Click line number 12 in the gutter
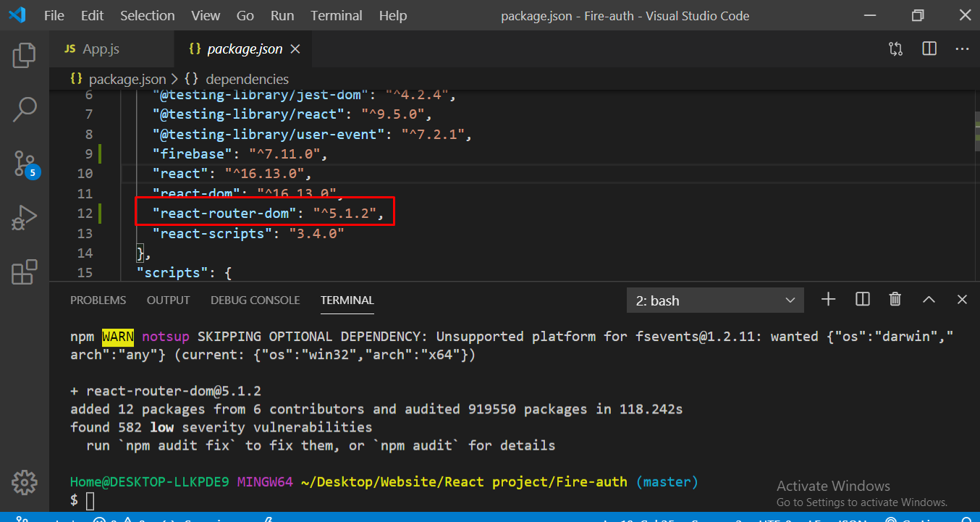Image resolution: width=980 pixels, height=522 pixels. (x=85, y=213)
